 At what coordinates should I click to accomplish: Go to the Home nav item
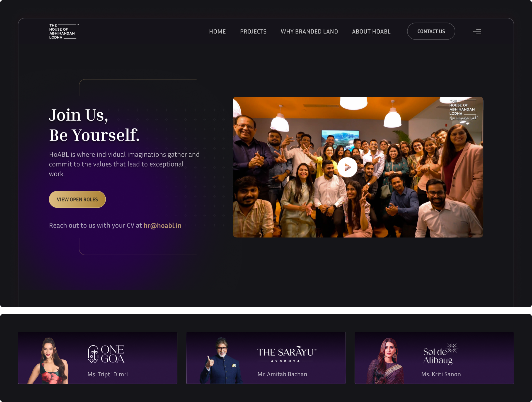[217, 32]
